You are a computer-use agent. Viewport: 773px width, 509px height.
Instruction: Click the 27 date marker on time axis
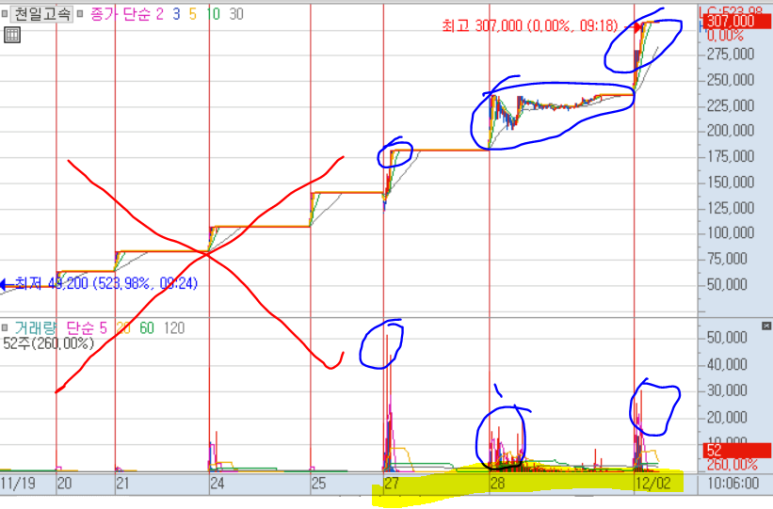coord(391,483)
